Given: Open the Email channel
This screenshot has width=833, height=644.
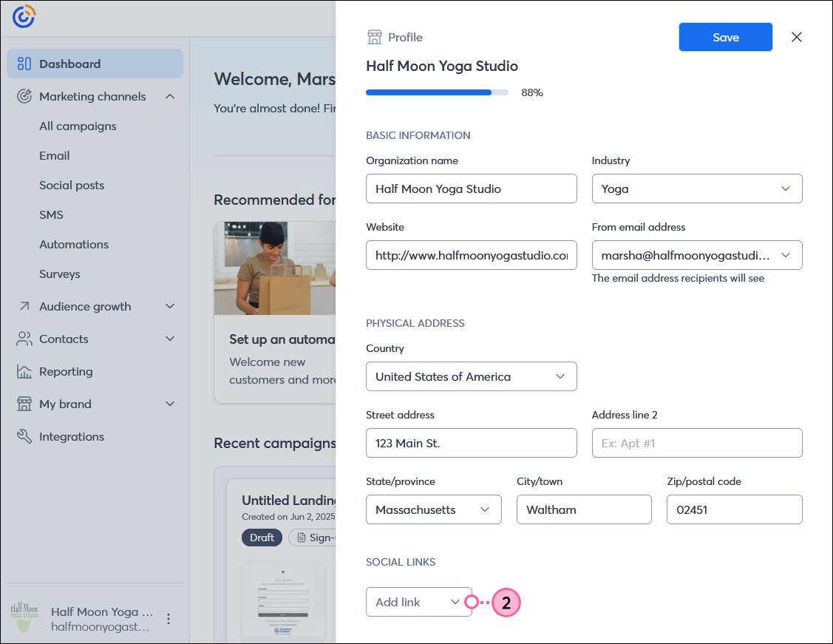Looking at the screenshot, I should pyautogui.click(x=54, y=156).
